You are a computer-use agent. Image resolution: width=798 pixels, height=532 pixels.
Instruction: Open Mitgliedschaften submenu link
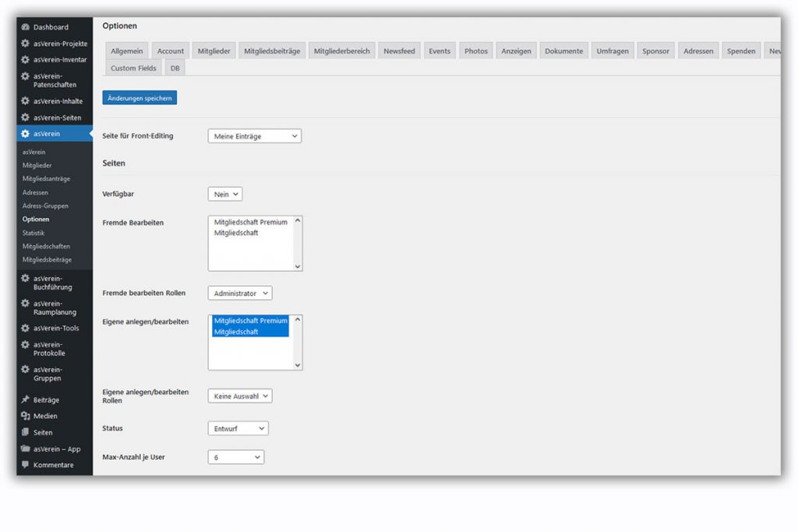46,246
